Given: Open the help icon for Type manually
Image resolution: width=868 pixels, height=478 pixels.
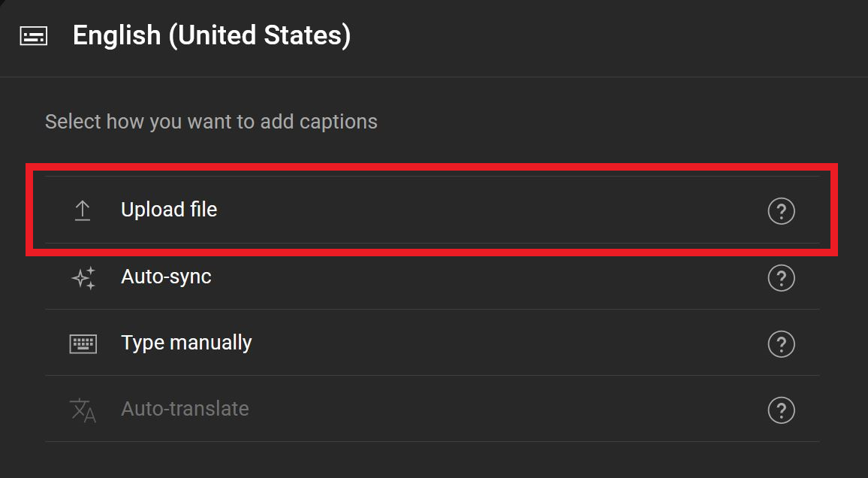Looking at the screenshot, I should (781, 344).
